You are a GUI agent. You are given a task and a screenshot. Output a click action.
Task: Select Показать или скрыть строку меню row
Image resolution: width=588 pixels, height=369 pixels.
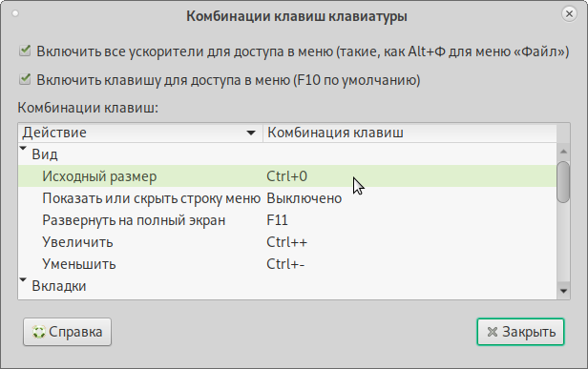287,198
